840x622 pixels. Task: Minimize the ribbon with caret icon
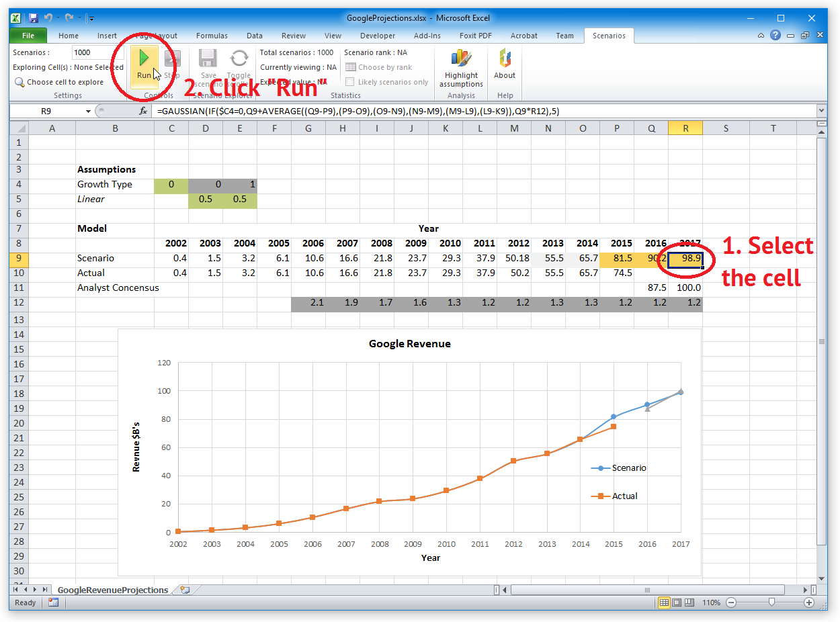pos(761,36)
